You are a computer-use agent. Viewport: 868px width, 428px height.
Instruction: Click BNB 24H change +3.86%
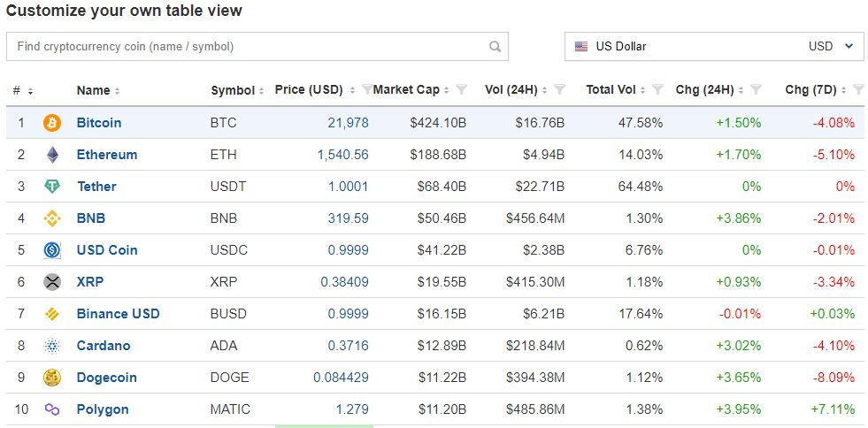[x=739, y=218]
